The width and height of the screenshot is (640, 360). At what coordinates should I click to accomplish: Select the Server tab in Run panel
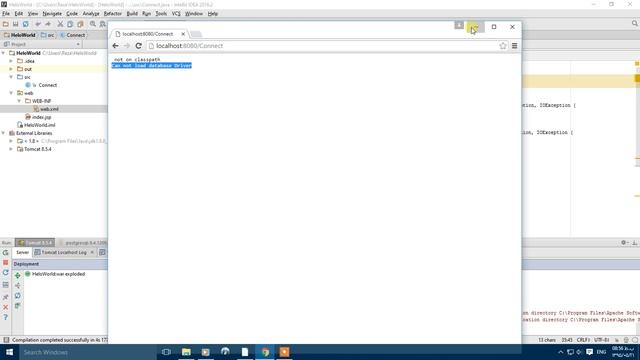22,253
